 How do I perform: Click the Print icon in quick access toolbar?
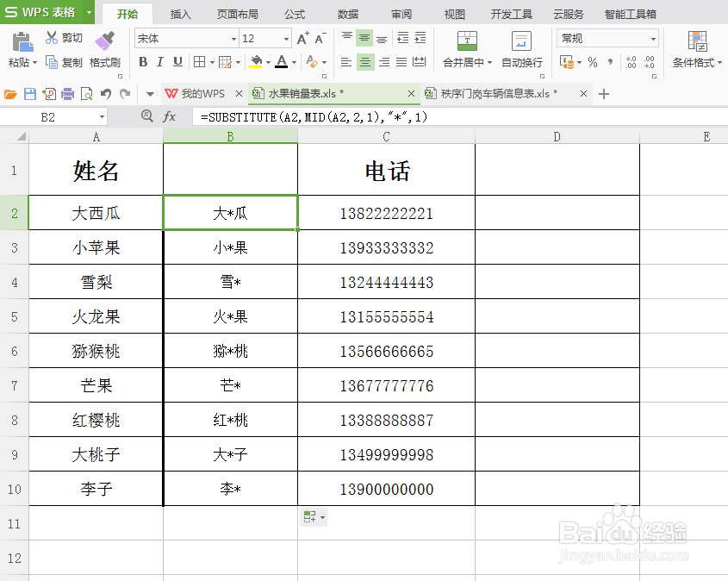click(67, 93)
